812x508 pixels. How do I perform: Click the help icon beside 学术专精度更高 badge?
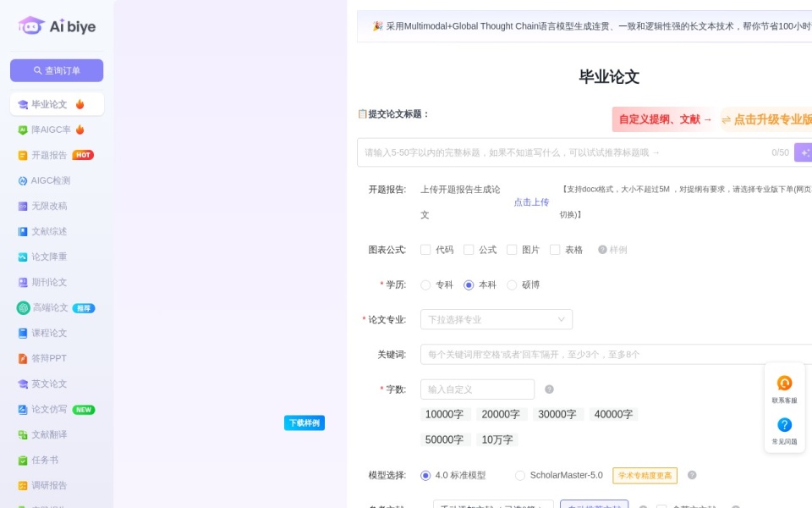691,475
